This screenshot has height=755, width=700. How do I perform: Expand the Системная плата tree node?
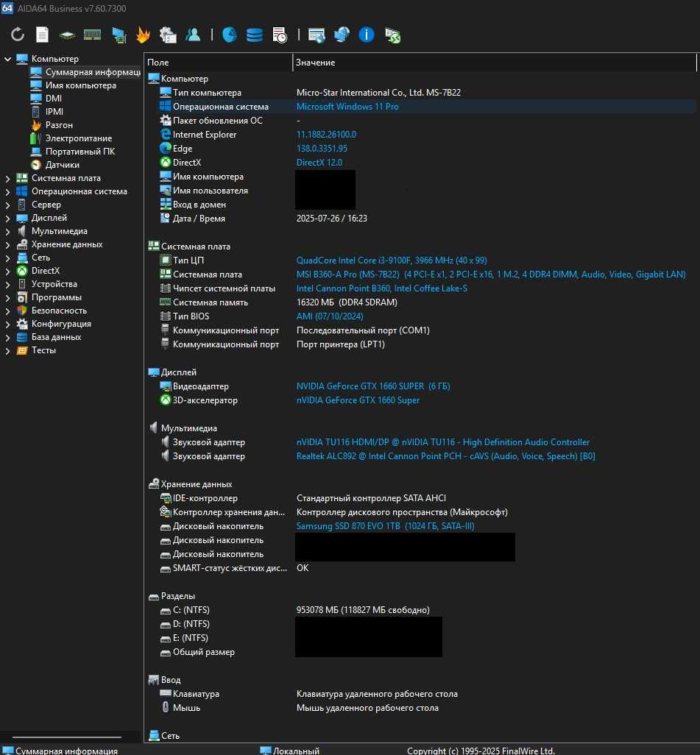(7, 178)
